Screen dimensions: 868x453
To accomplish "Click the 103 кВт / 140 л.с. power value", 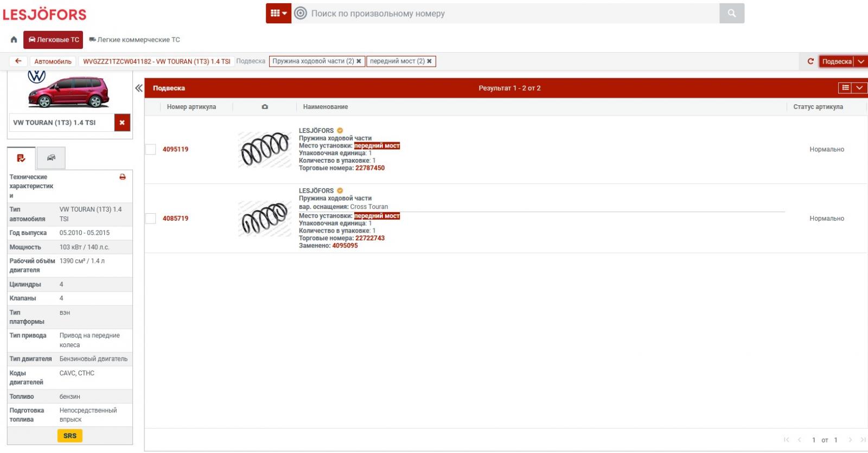I will [x=85, y=247].
